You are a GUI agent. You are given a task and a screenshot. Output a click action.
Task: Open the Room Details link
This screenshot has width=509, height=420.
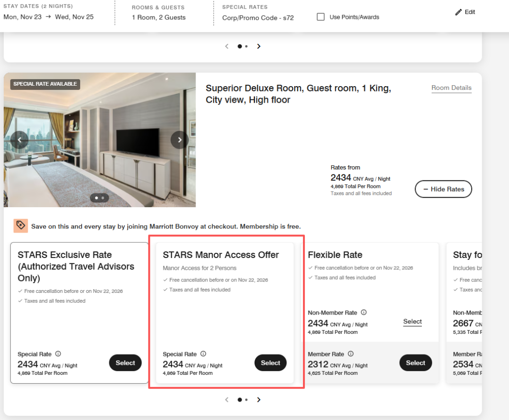tap(451, 88)
